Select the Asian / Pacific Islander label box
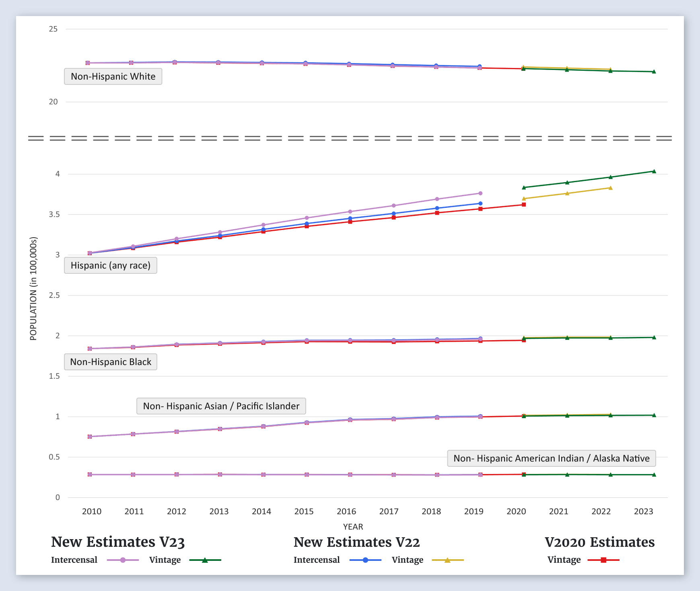This screenshot has width=700, height=591. (x=221, y=406)
